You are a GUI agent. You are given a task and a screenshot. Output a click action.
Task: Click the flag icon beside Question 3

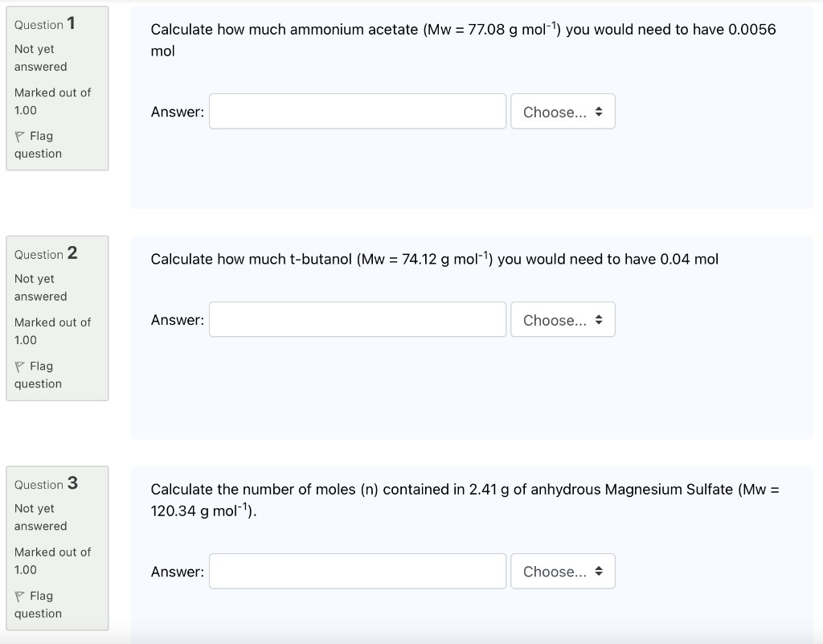[x=20, y=595]
